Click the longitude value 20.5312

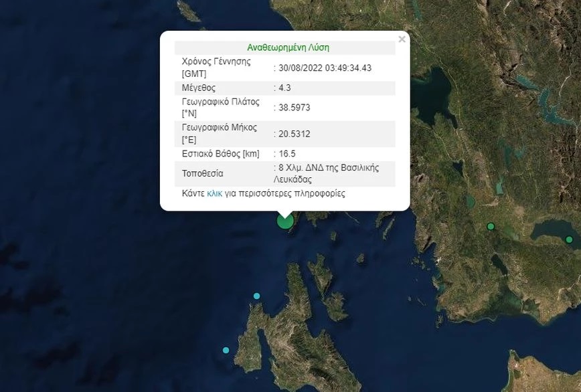pos(294,134)
